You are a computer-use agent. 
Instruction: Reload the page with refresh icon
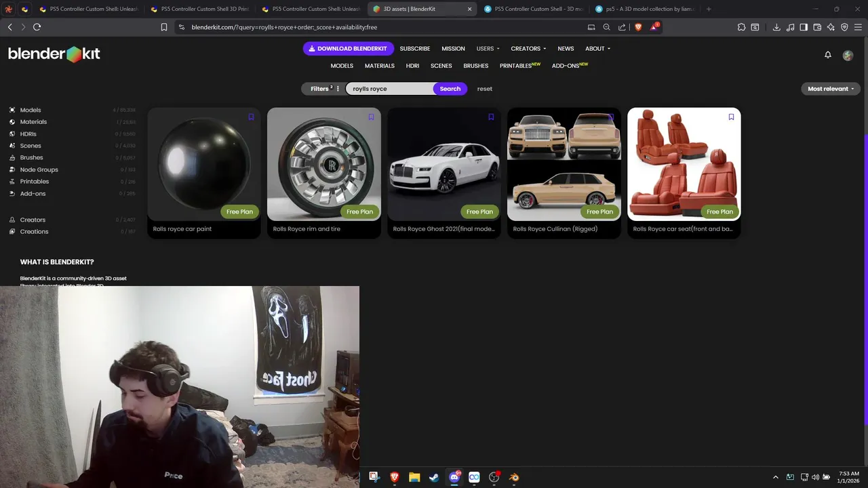37,27
